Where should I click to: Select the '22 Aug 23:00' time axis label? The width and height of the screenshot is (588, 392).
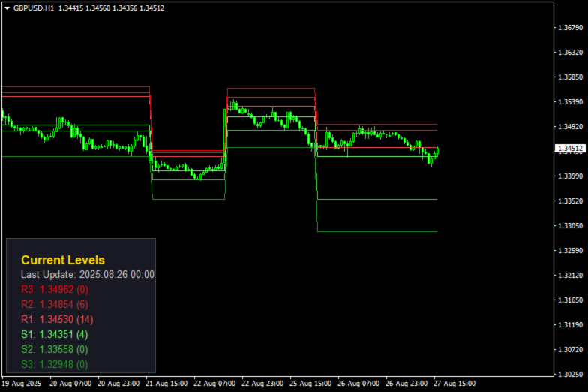pos(262,383)
